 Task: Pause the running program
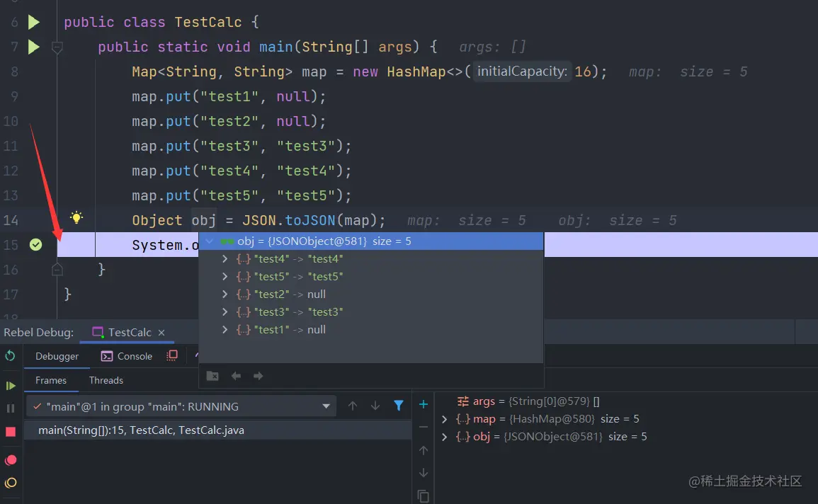coord(11,408)
